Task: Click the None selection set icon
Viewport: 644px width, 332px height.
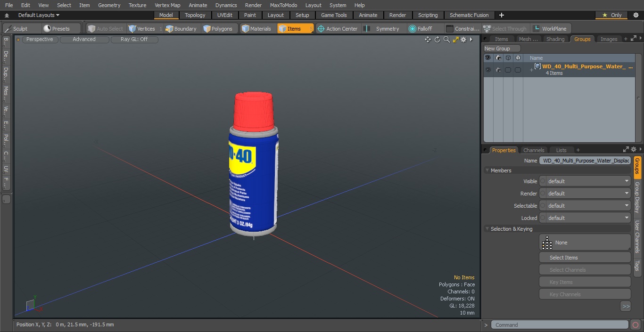Action: tap(547, 243)
